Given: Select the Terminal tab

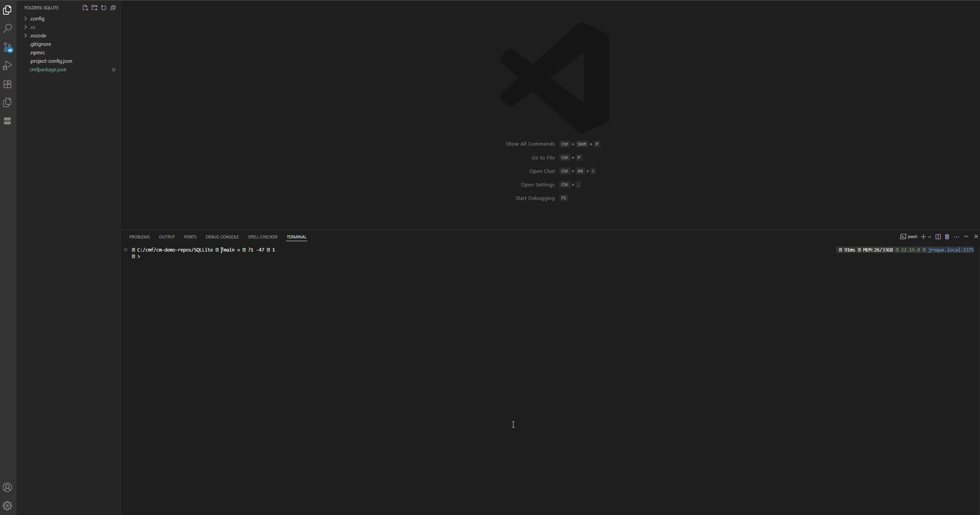Looking at the screenshot, I should (296, 237).
